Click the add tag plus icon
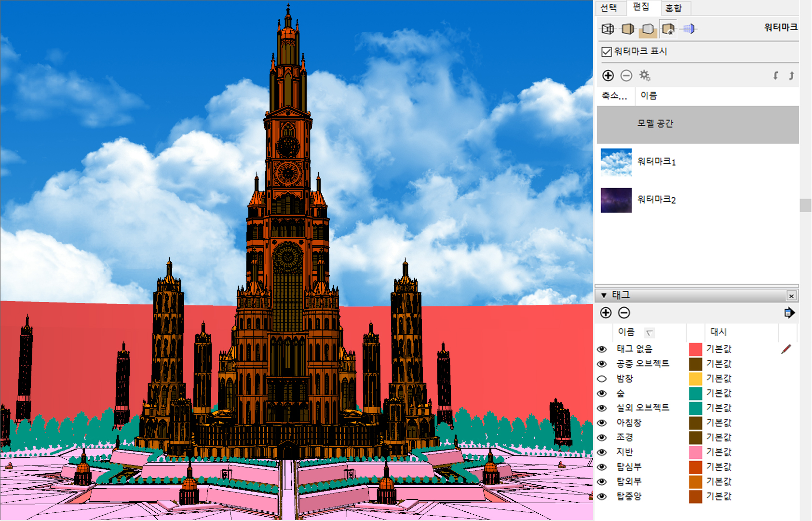The image size is (812, 521). coord(606,313)
